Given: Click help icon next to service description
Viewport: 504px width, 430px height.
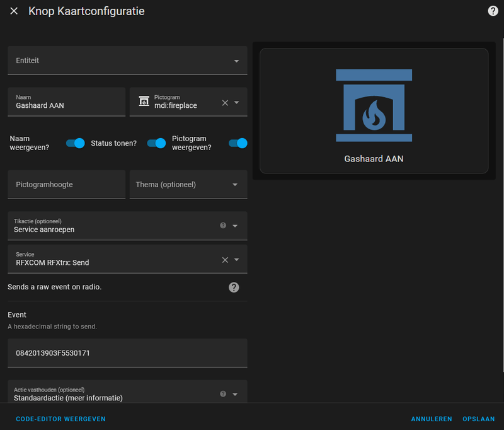Looking at the screenshot, I should tap(234, 288).
